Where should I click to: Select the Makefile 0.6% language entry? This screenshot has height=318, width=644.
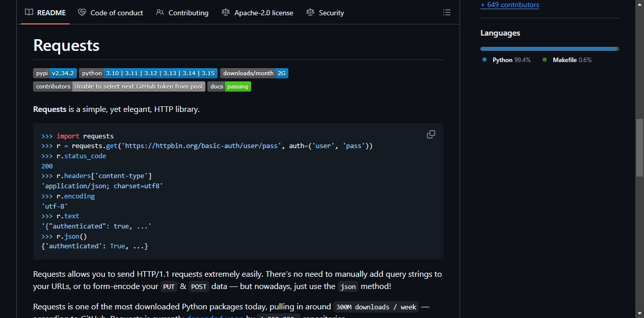coord(567,60)
